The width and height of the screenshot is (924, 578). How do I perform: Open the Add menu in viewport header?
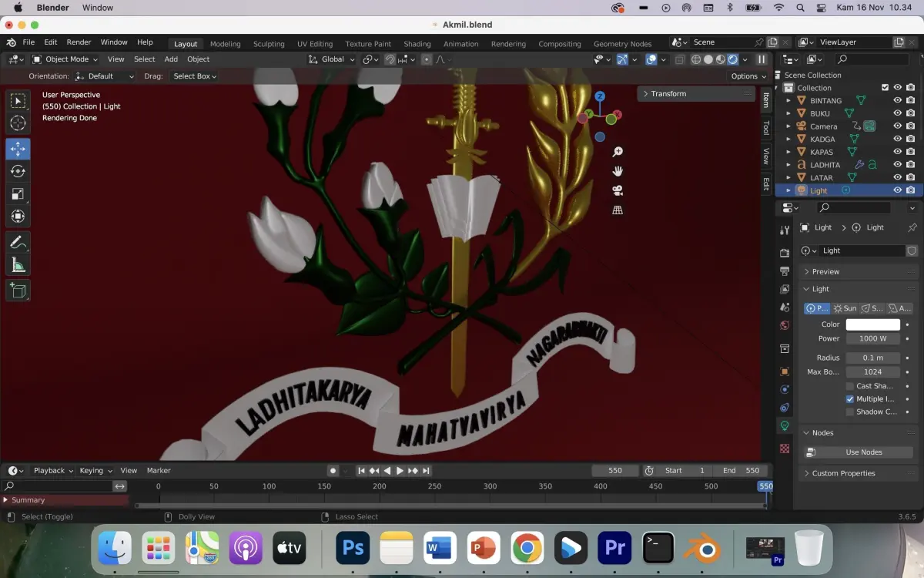pyautogui.click(x=171, y=59)
